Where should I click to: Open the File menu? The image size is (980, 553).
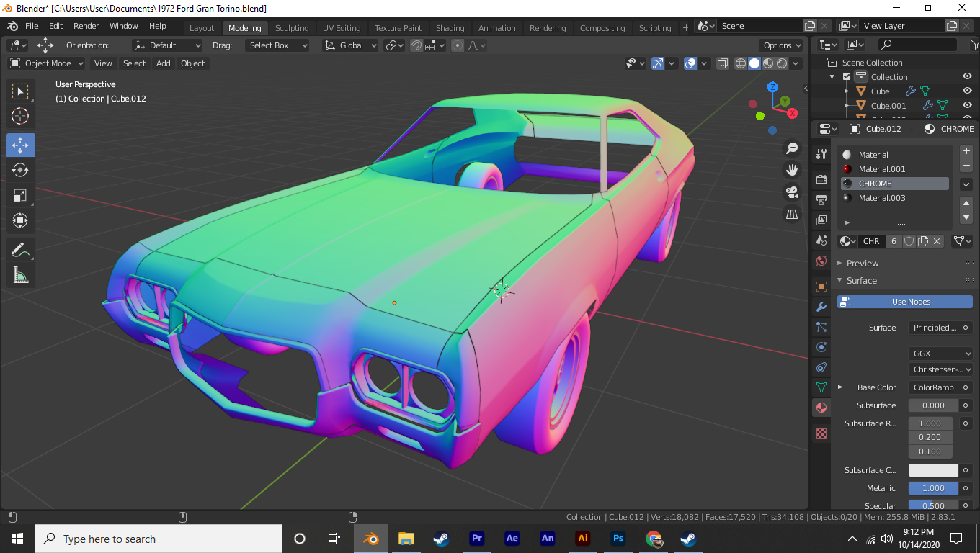[x=32, y=26]
